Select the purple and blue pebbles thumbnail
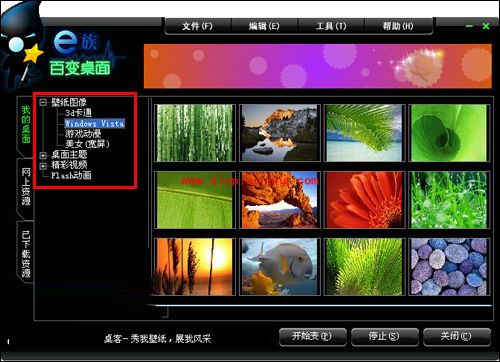The image size is (500, 362). point(449,267)
